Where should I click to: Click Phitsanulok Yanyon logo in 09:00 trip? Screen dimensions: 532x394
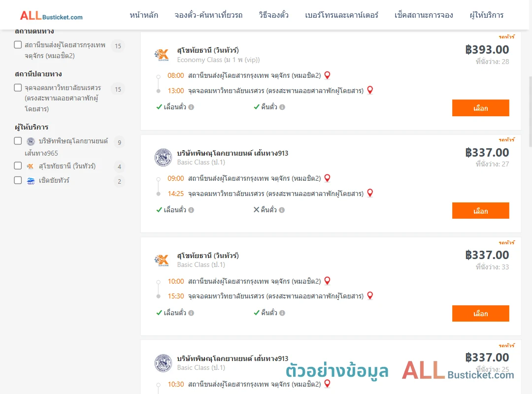click(163, 158)
